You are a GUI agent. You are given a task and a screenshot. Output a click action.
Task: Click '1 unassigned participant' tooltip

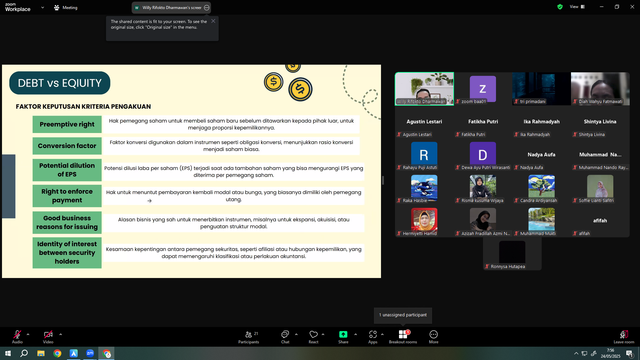403,315
